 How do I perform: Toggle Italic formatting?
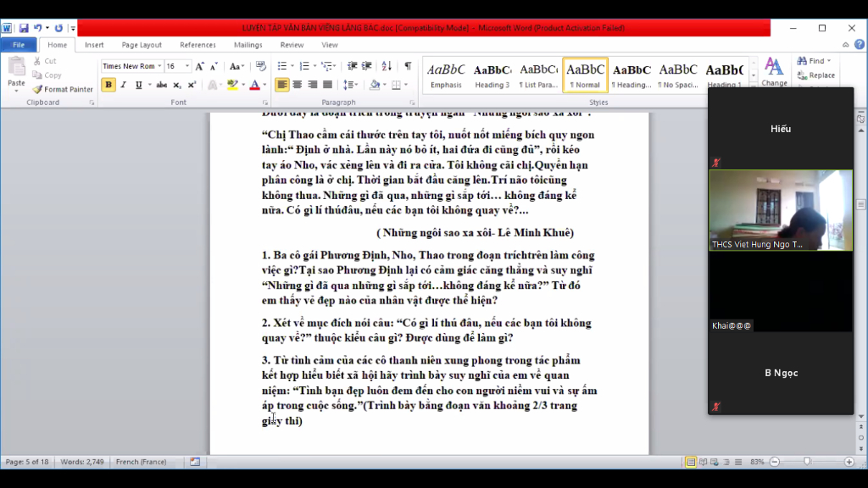[x=124, y=85]
